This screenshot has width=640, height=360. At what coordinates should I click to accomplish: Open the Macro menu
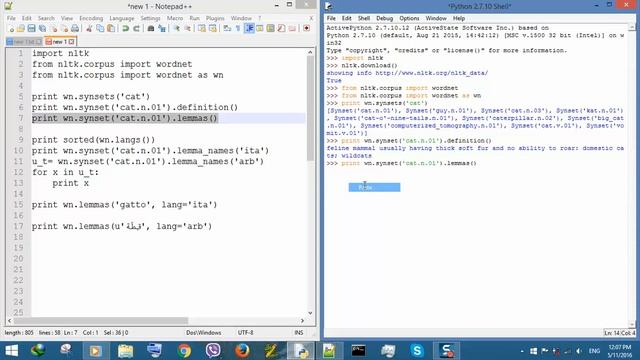point(175,18)
